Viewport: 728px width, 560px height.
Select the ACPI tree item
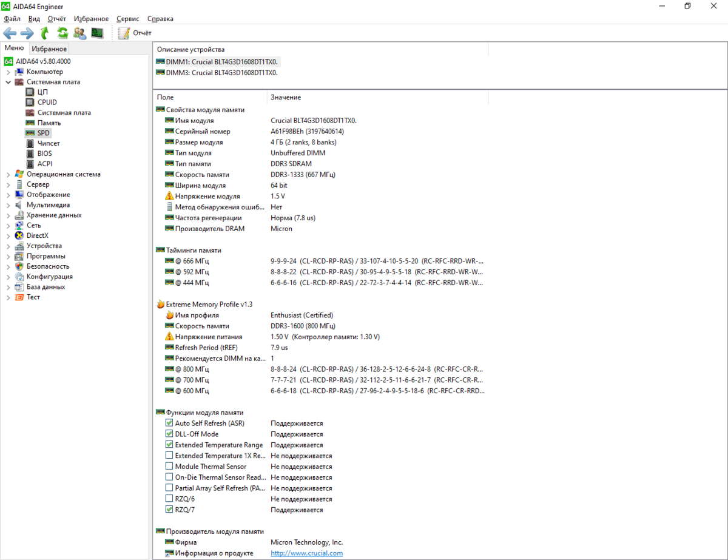pos(45,164)
